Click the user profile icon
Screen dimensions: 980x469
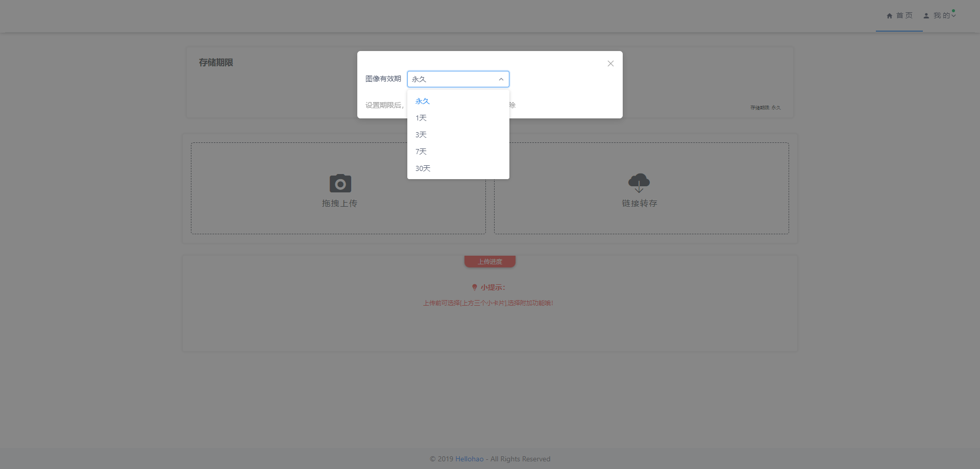pos(926,16)
